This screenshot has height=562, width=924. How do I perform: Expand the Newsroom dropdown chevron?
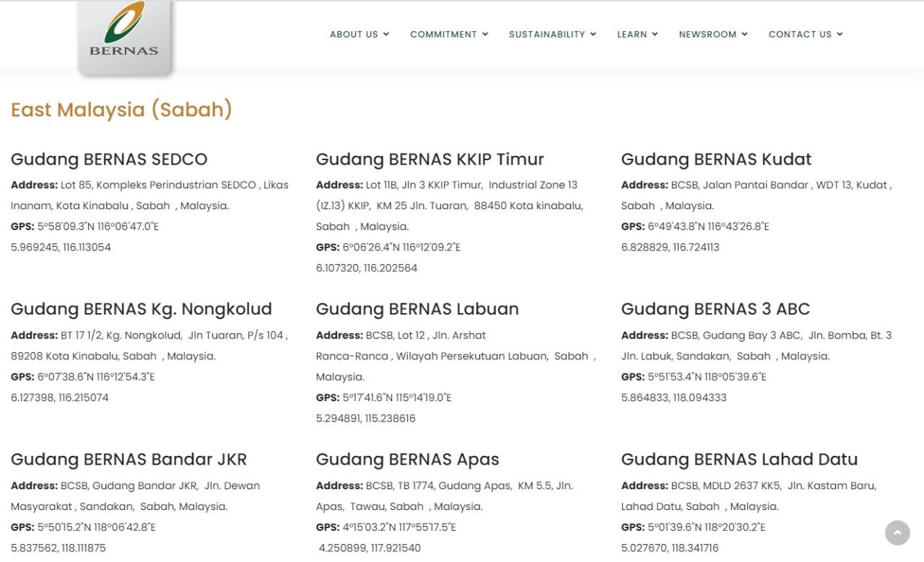745,35
